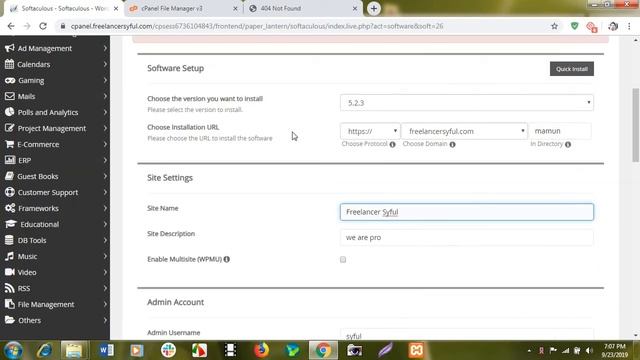This screenshot has height=360, width=640.
Task: Click the Polls and Analytics pie icon
Action: [x=10, y=112]
